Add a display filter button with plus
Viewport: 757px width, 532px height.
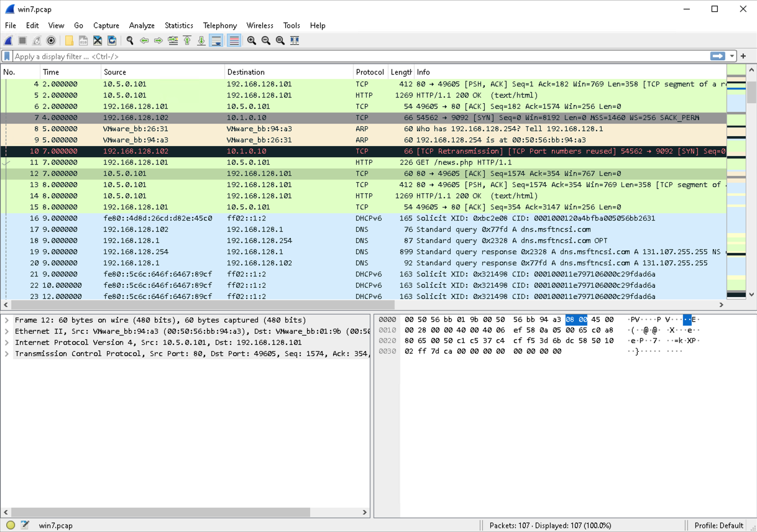click(x=743, y=56)
